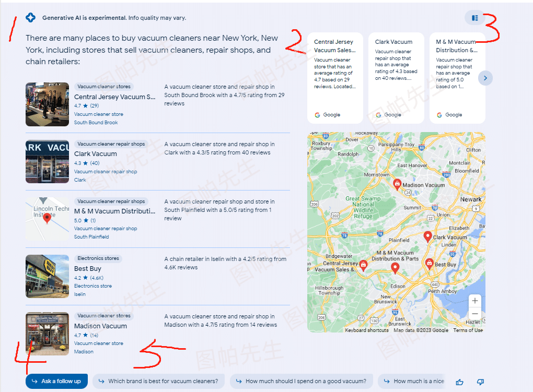Open the Madison Vacuum listing title
Screen dimensions: 533x392
tap(101, 326)
